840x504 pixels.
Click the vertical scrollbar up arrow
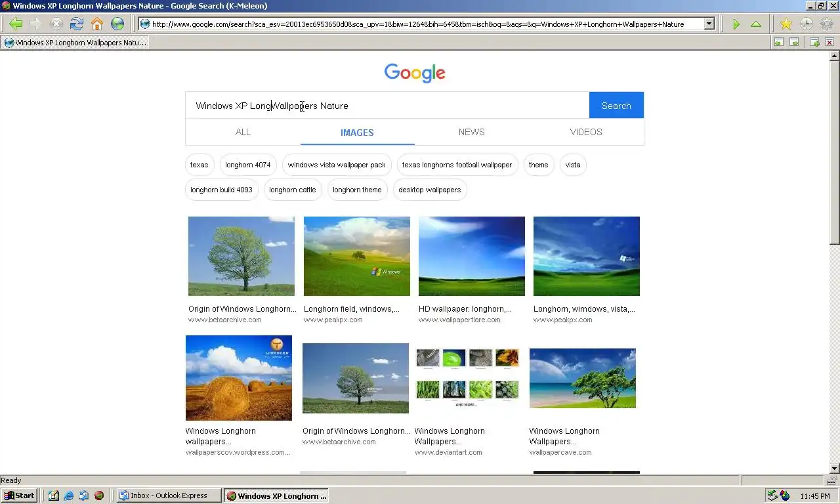[835, 56]
